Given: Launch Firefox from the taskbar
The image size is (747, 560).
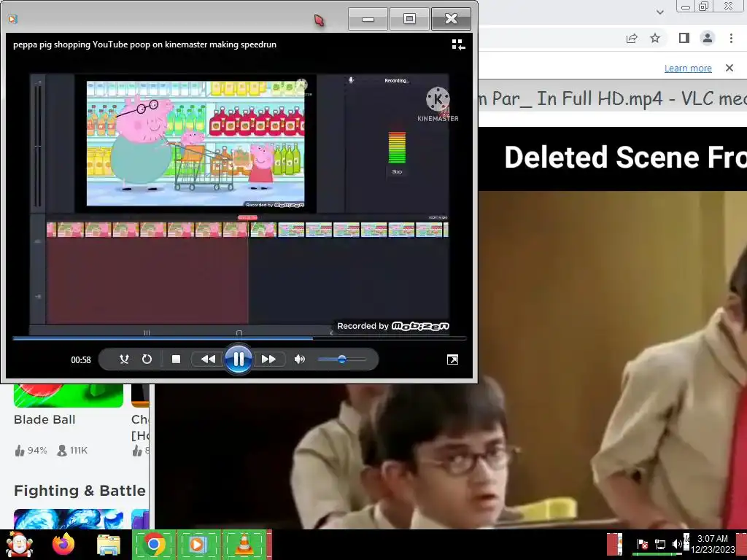Looking at the screenshot, I should click(x=63, y=544).
